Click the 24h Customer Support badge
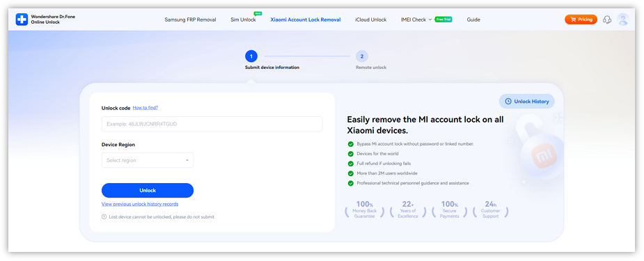This screenshot has width=644, height=261. (x=490, y=209)
